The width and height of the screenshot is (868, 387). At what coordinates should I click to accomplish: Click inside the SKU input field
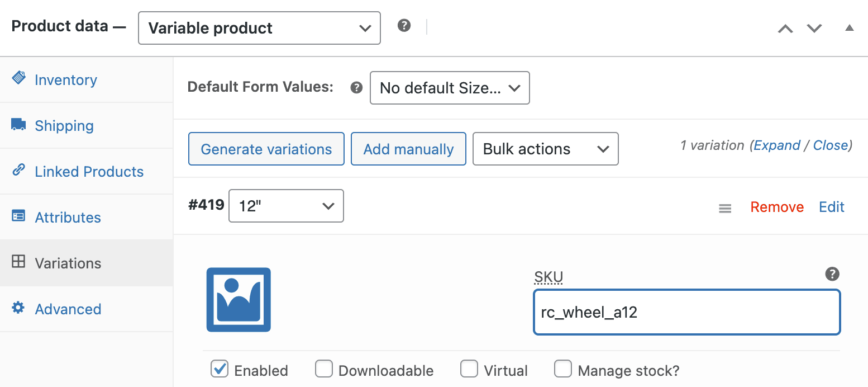point(686,313)
